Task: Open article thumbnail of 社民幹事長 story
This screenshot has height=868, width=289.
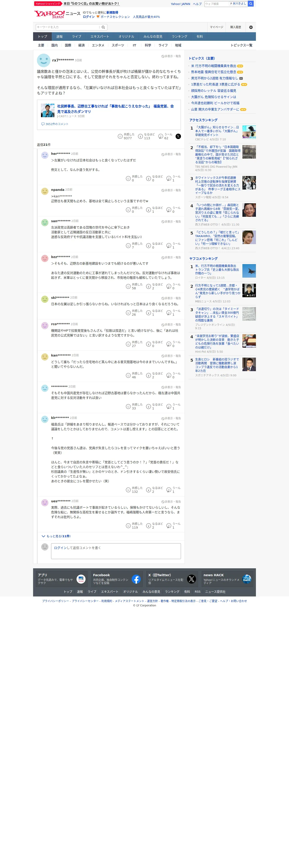Action: click(48, 110)
